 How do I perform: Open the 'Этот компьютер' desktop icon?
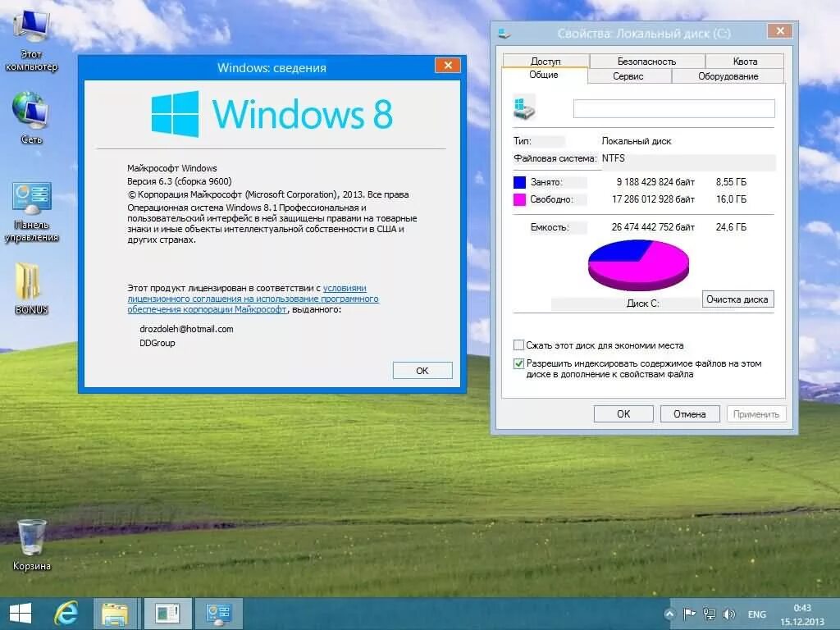coord(31,41)
